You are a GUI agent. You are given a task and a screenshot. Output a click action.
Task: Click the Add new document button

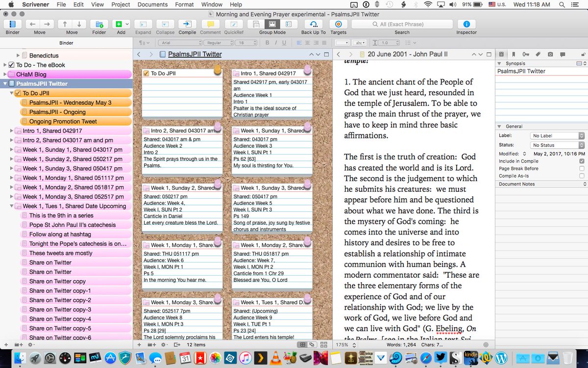(118, 24)
